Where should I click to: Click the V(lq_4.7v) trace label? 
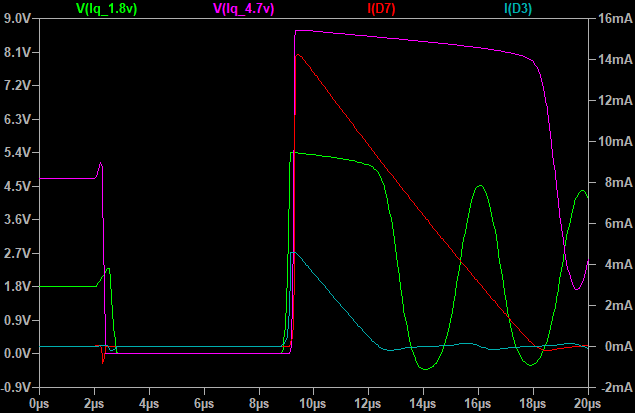pos(243,9)
